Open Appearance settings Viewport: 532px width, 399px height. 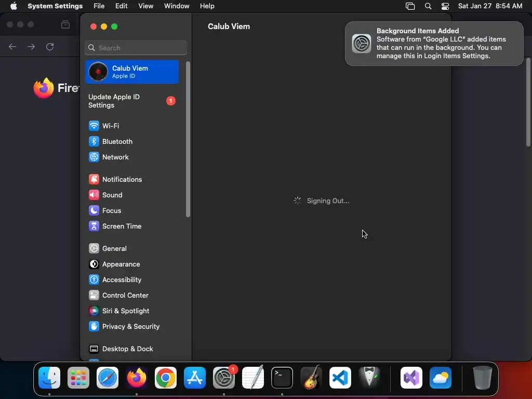pyautogui.click(x=131, y=264)
